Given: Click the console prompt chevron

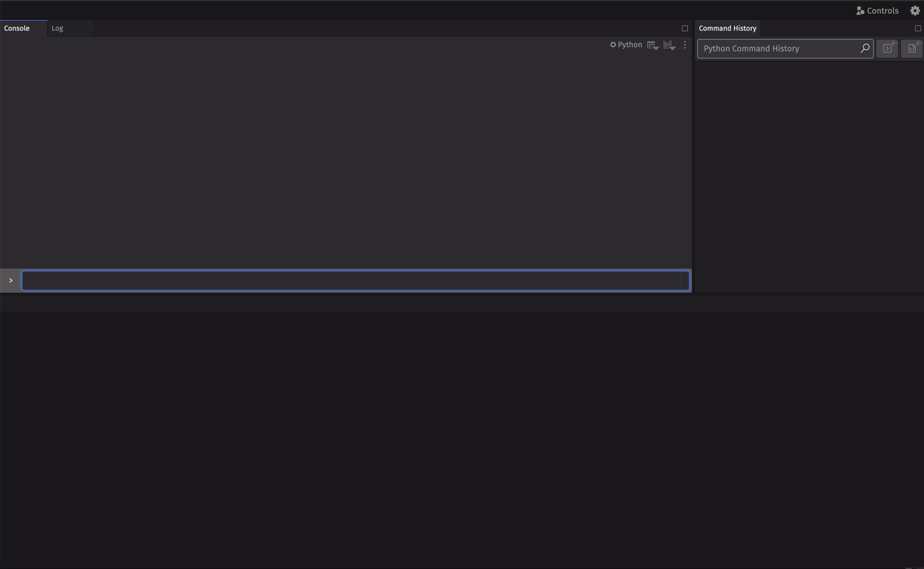Looking at the screenshot, I should pyautogui.click(x=11, y=280).
